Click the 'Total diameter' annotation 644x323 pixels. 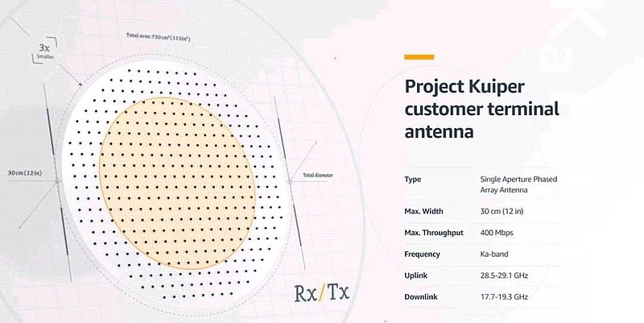coord(318,175)
